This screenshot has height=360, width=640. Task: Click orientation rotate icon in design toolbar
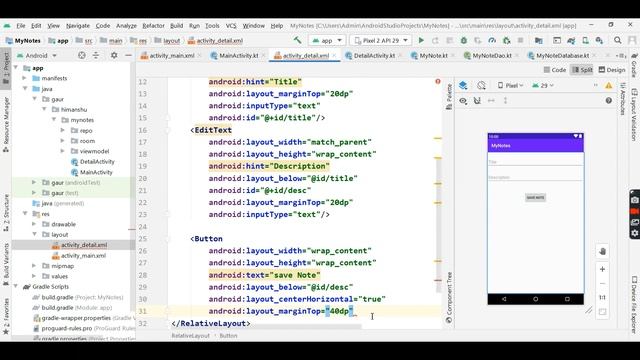pyautogui.click(x=481, y=85)
